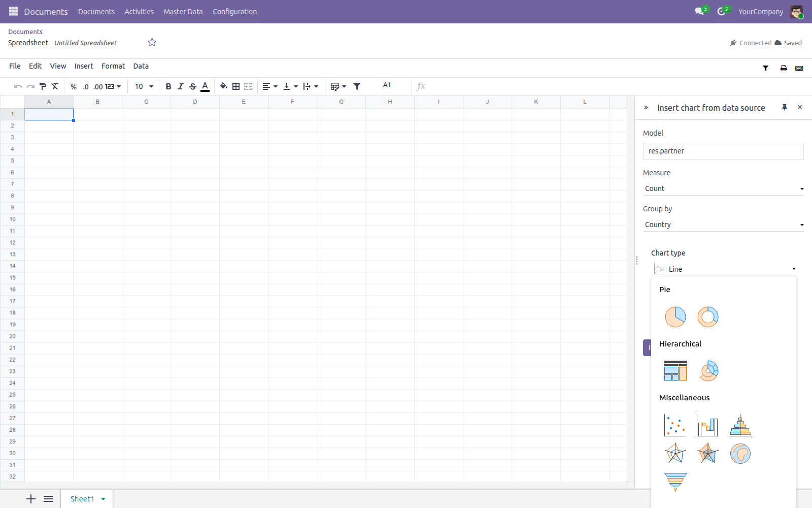Viewport: 812px width, 508px height.
Task: Select the pie chart type icon
Action: tap(675, 317)
